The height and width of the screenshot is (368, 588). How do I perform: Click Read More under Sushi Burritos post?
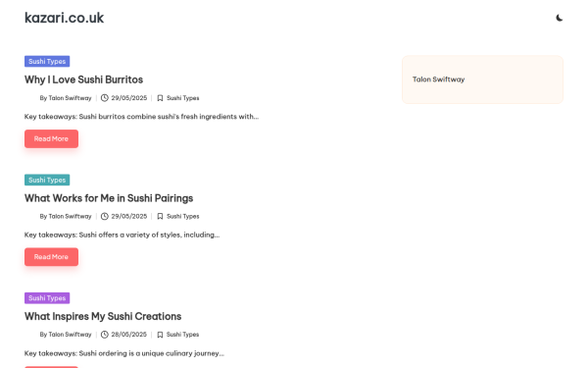(x=51, y=139)
